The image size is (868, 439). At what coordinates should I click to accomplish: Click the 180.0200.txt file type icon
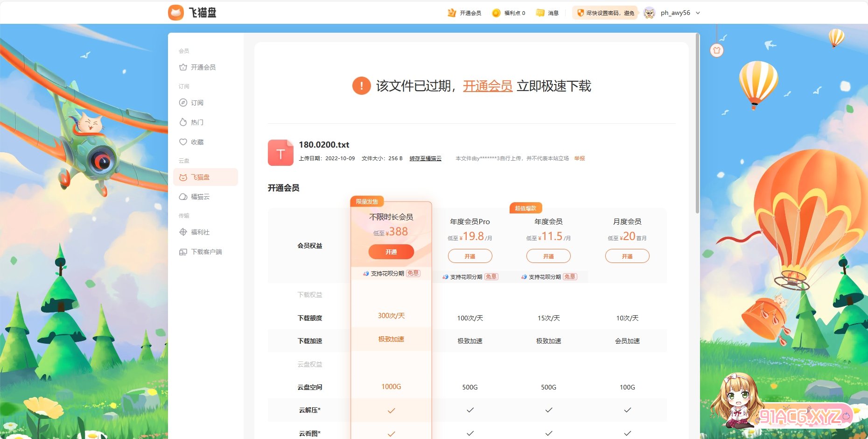point(280,153)
